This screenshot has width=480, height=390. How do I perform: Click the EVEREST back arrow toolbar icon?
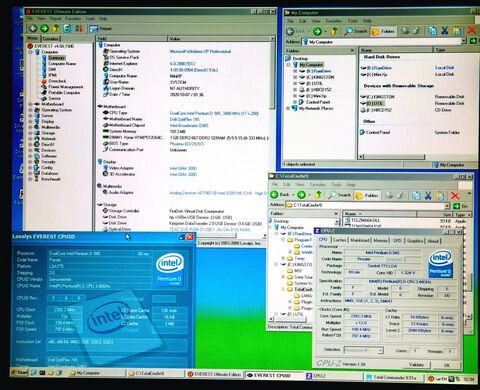tap(33, 29)
